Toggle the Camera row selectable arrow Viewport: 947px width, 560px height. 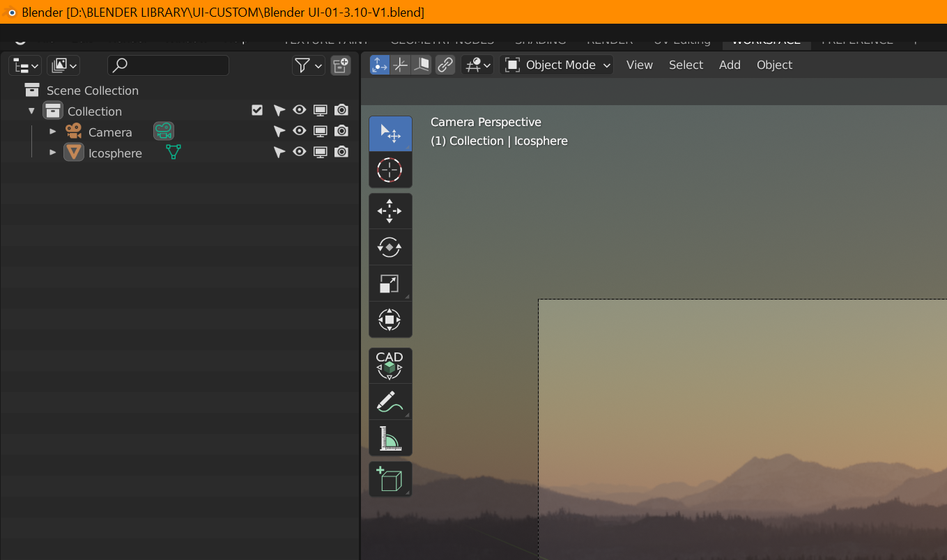(279, 131)
